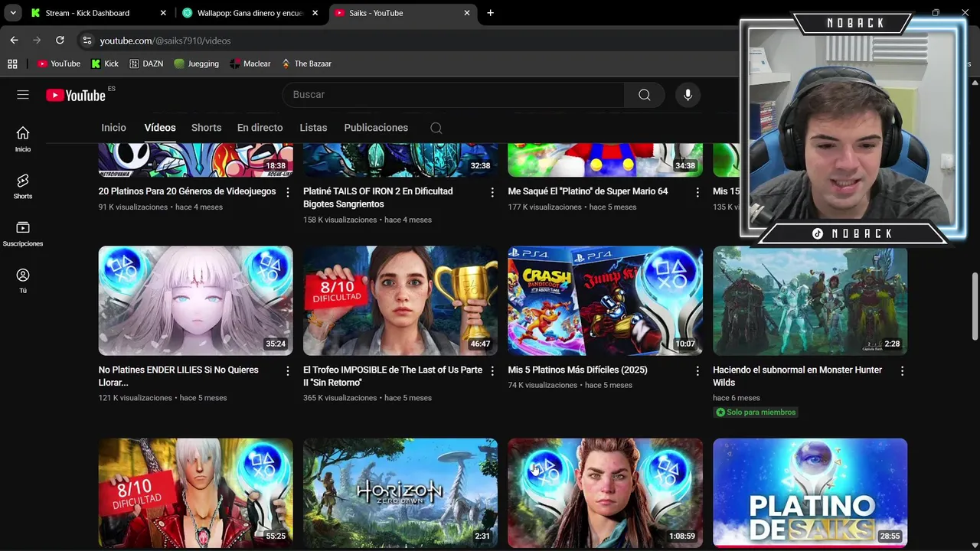Open the YouTube hamburger guide menu
Viewport: 980px width, 551px height.
[x=23, y=95]
